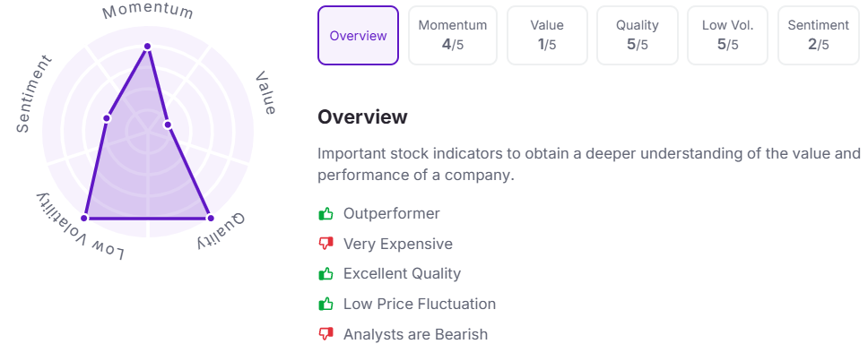Image resolution: width=868 pixels, height=344 pixels.
Task: Select the Low Vol. 5/5 tab
Action: pyautogui.click(x=728, y=36)
